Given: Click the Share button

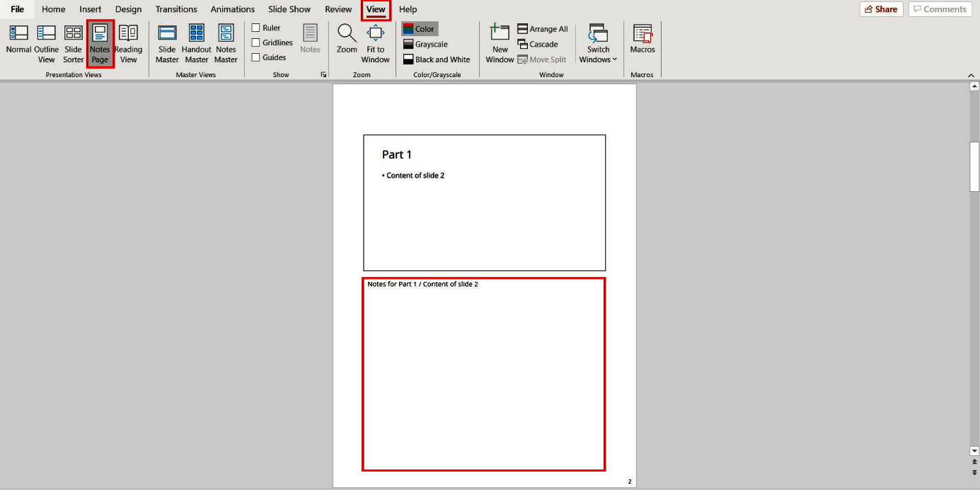Looking at the screenshot, I should click(880, 9).
